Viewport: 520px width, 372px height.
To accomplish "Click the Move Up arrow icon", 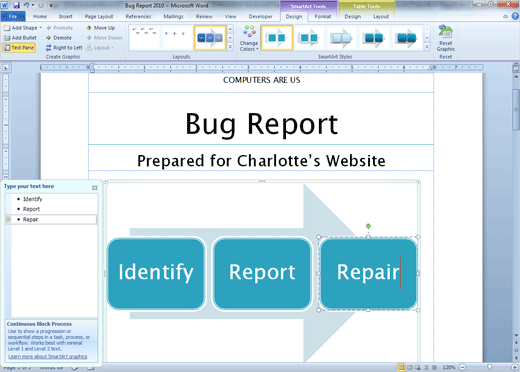I will click(89, 28).
